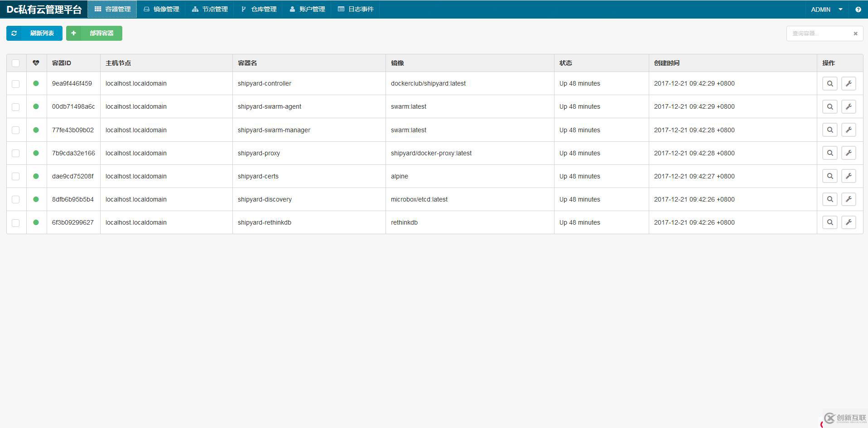Click the wrench icon for shipyard-swarm-agent
The height and width of the screenshot is (428, 868).
click(x=849, y=107)
